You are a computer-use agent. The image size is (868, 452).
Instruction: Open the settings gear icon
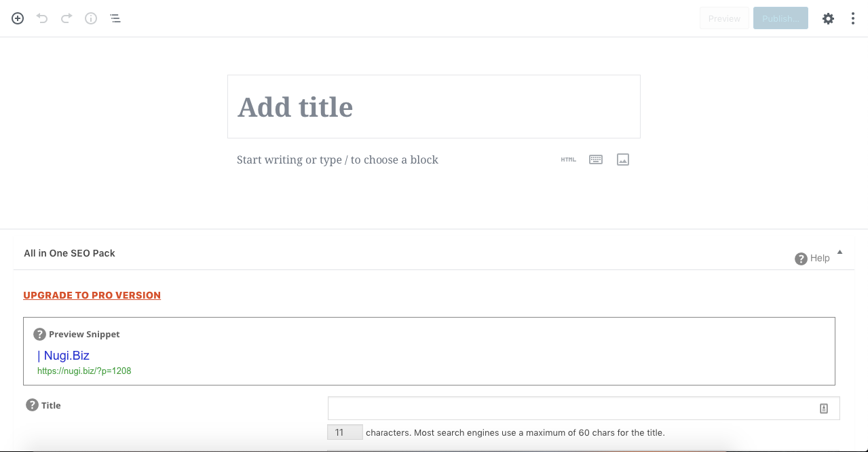(828, 18)
